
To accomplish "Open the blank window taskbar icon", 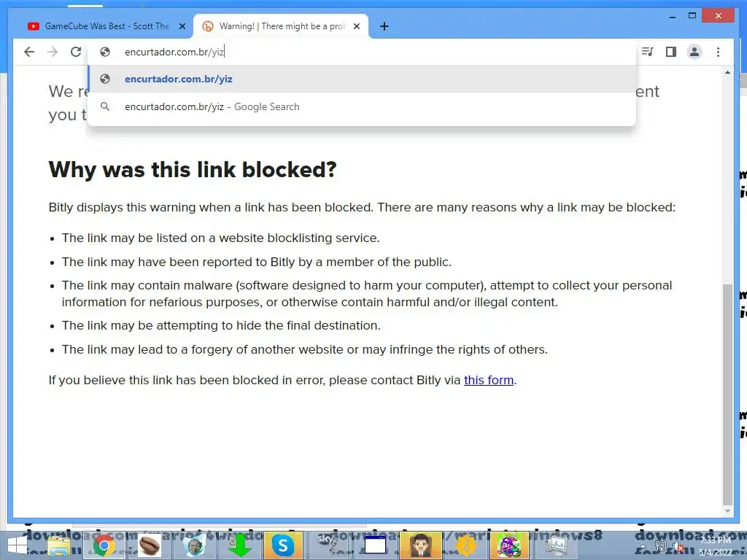I will [375, 545].
